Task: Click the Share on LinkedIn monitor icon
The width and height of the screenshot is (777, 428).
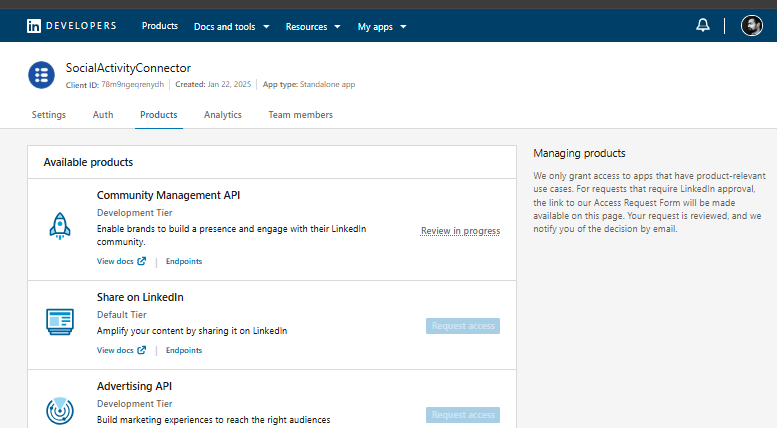Action: tap(60, 321)
